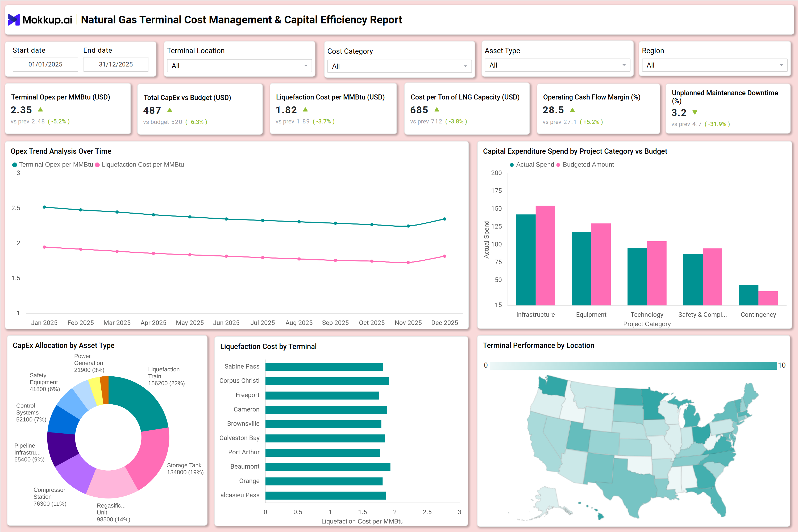This screenshot has width=798, height=532.
Task: Click the Port Arthur liquefaction cost bar
Action: click(x=323, y=453)
